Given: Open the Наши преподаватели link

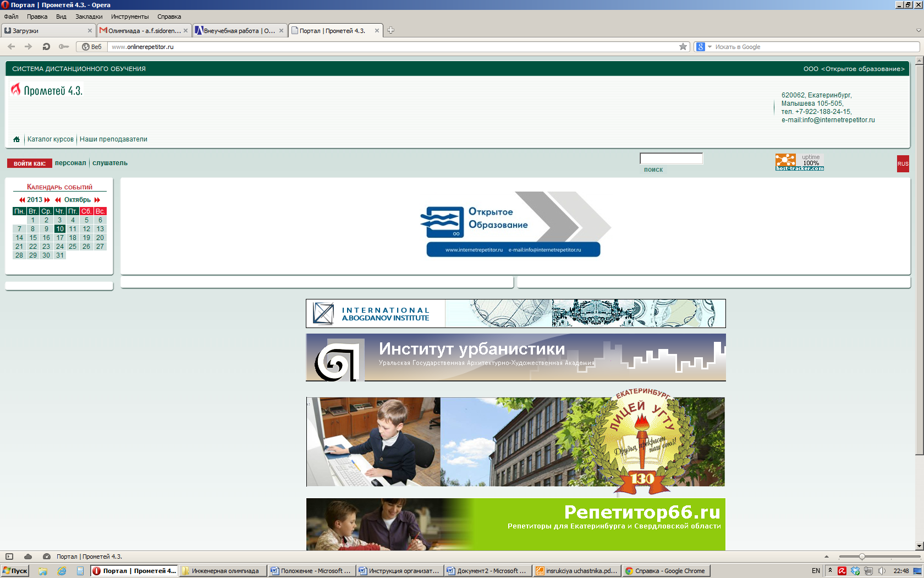Looking at the screenshot, I should pyautogui.click(x=113, y=139).
